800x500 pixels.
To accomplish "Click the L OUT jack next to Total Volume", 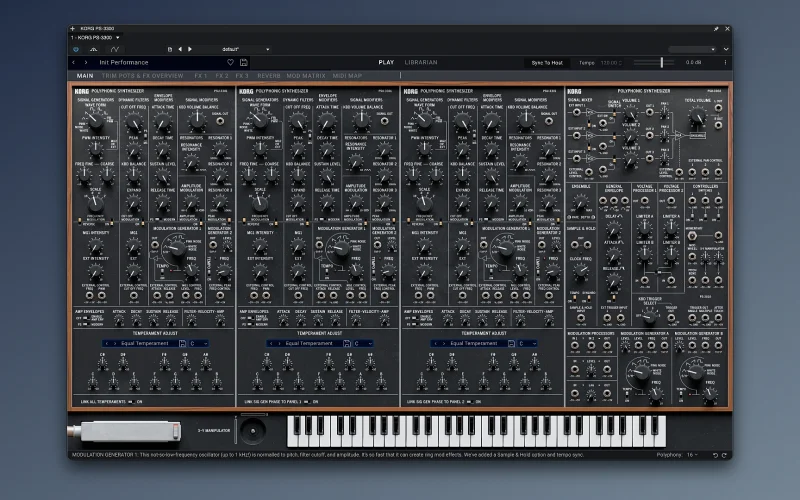I will pyautogui.click(x=718, y=108).
